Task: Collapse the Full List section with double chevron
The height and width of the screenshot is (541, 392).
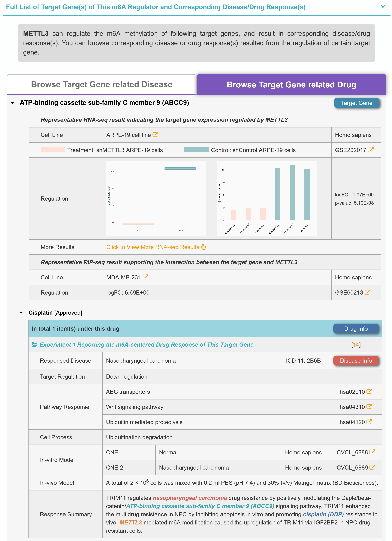Action: [383, 7]
